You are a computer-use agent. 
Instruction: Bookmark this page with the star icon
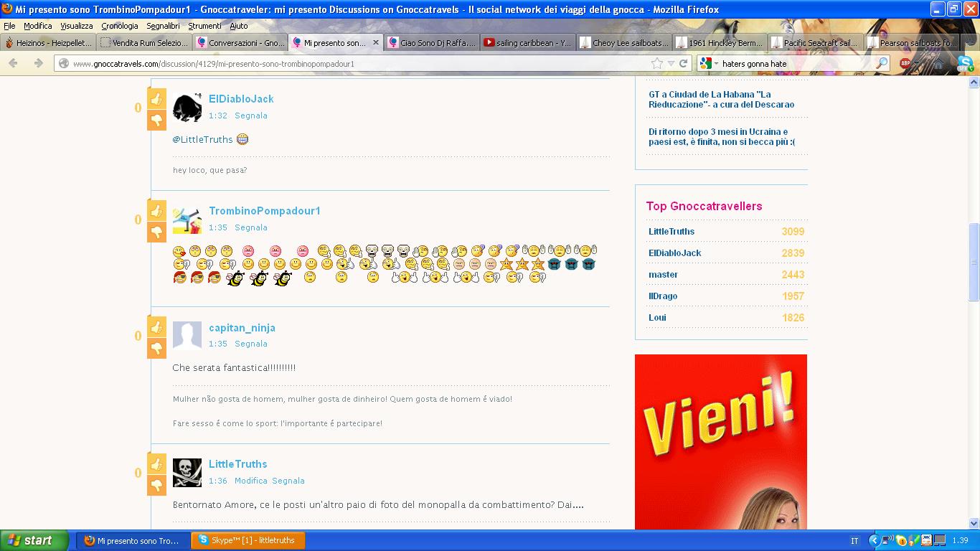(656, 63)
